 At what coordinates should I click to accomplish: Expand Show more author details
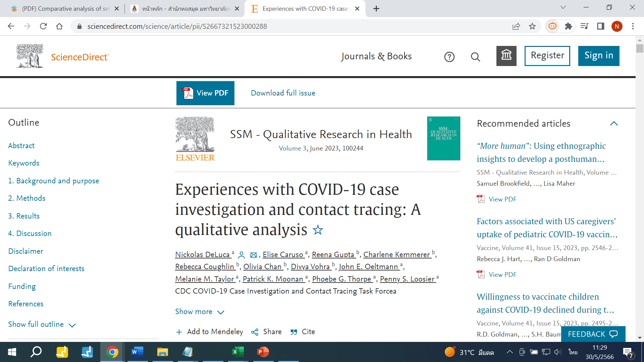[200, 312]
